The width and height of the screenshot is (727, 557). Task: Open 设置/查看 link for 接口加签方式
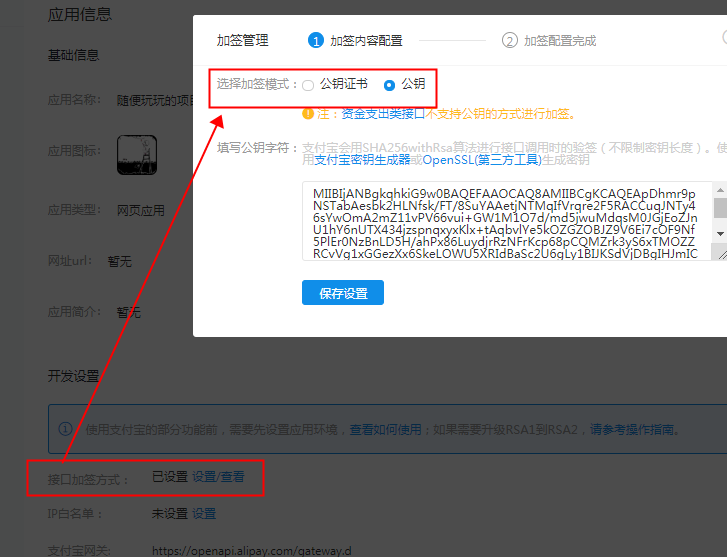click(x=218, y=477)
